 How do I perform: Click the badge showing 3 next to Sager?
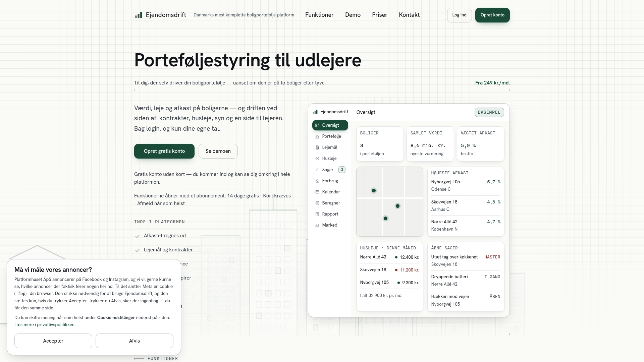342,170
